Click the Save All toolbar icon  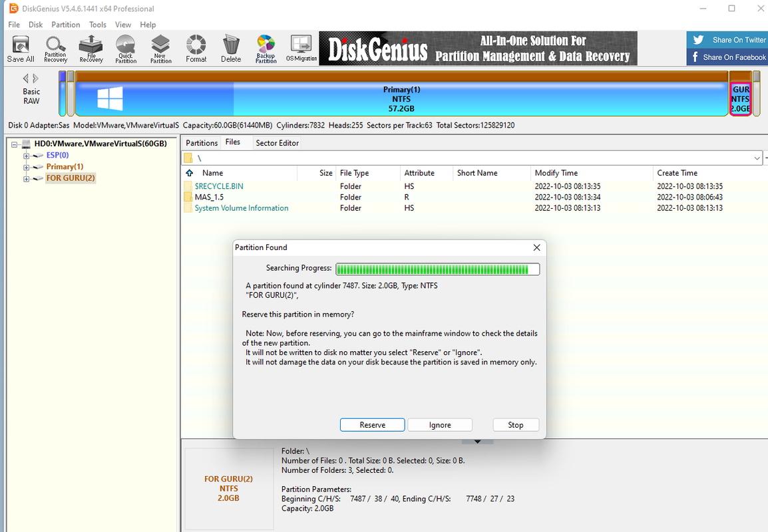point(21,49)
